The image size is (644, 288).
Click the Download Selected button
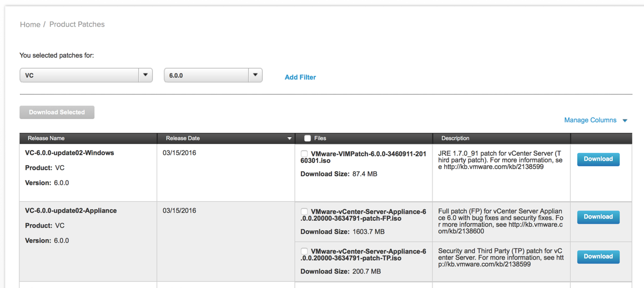pos(57,112)
